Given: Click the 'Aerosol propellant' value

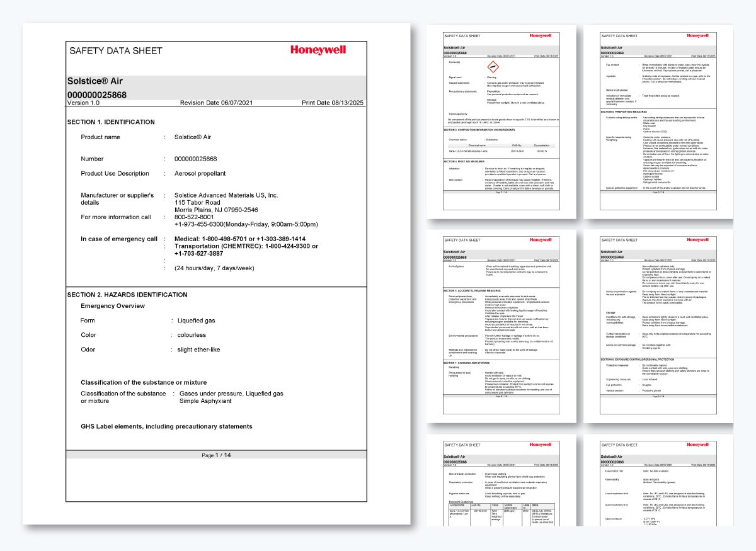Looking at the screenshot, I should (200, 174).
